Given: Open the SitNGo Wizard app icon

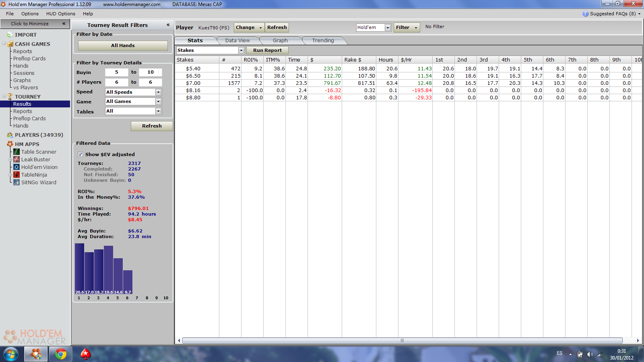Looking at the screenshot, I should [x=17, y=182].
